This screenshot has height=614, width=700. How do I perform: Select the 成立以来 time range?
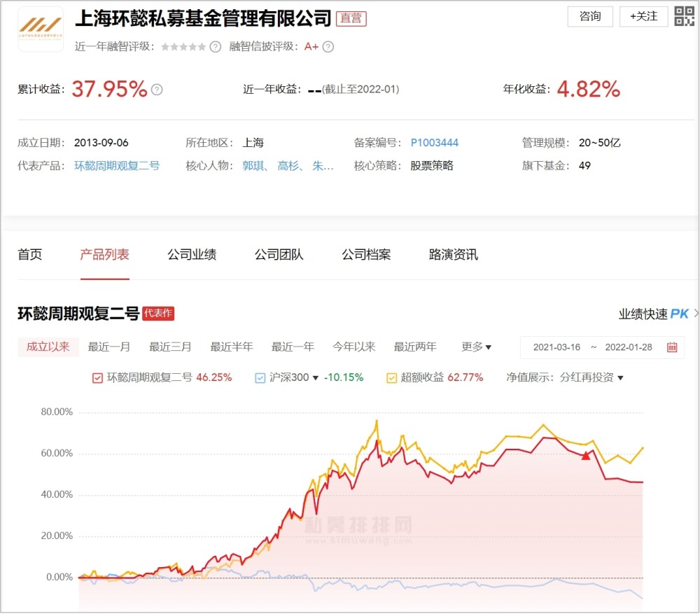[x=48, y=347]
